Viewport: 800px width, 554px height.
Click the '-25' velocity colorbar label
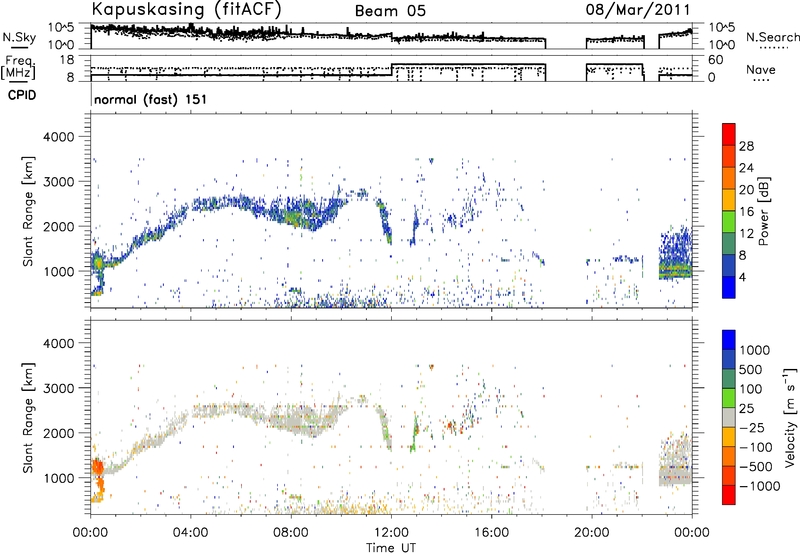752,427
